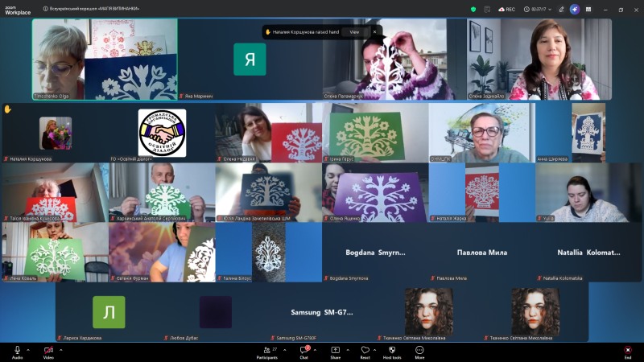This screenshot has height=362, width=644.
Task: Open the More options menu
Action: coord(419,351)
